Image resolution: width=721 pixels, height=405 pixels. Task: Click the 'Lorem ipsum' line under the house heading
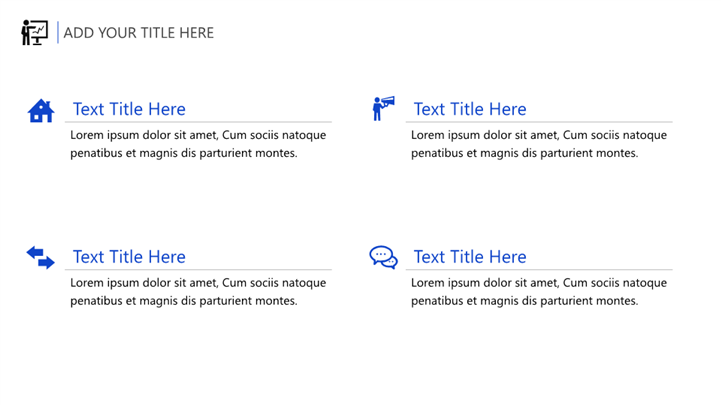(x=198, y=135)
